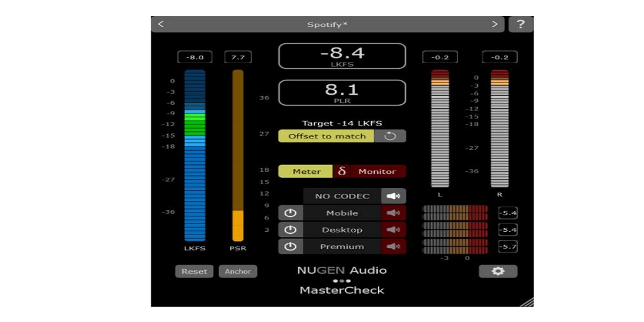Select the Premium codec label
Viewport: 644px width, 322px height.
(342, 247)
